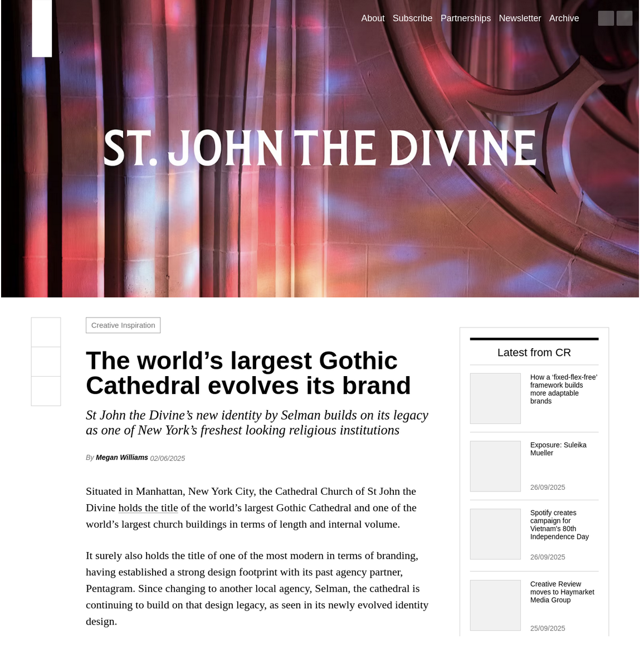The image size is (644, 653).
Task: Click the article date 02/06/2025
Action: tap(167, 458)
